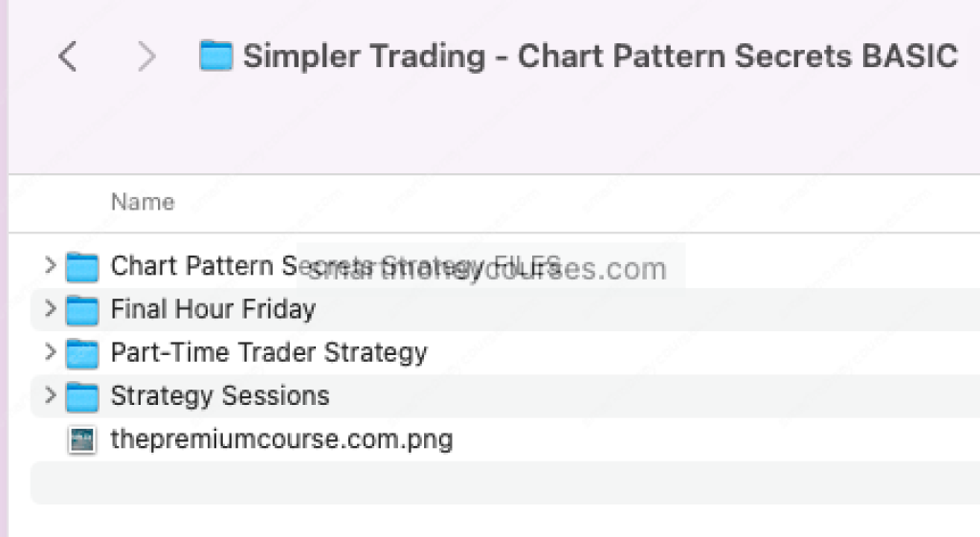Go forward using the right chevron button
Viewport: 980px width, 537px height.
coord(146,57)
